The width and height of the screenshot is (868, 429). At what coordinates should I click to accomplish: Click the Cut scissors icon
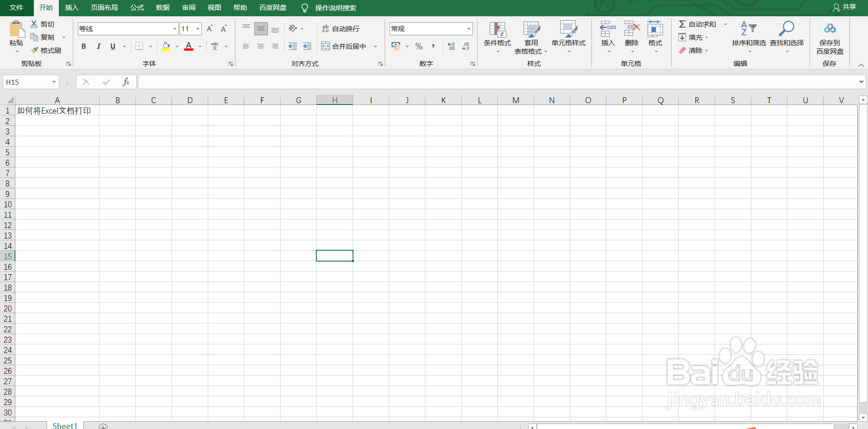(x=34, y=24)
